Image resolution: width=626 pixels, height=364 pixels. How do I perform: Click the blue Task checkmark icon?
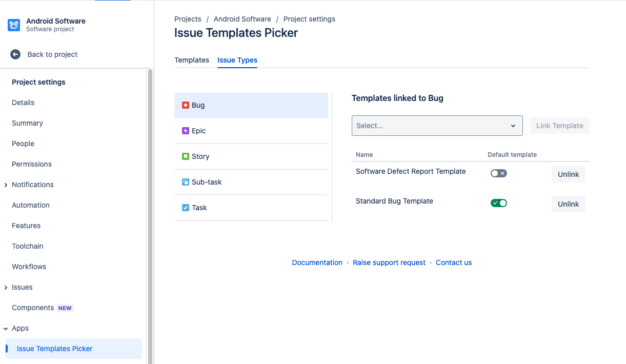click(x=186, y=208)
